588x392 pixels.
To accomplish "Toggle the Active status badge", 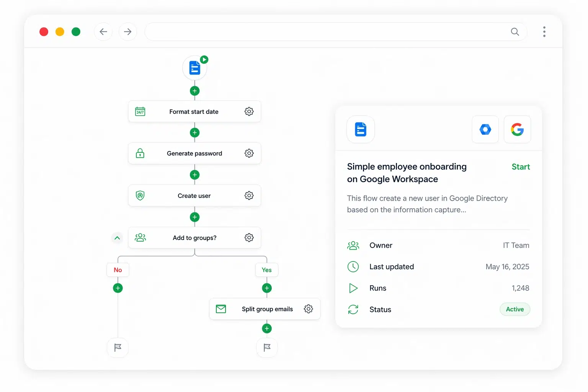I will pos(514,309).
